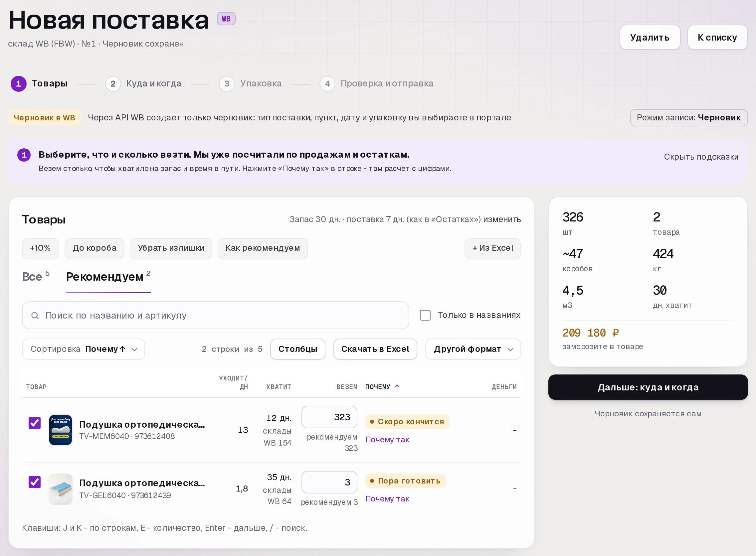
Task: Select step 1 Товары
Action: pos(39,83)
